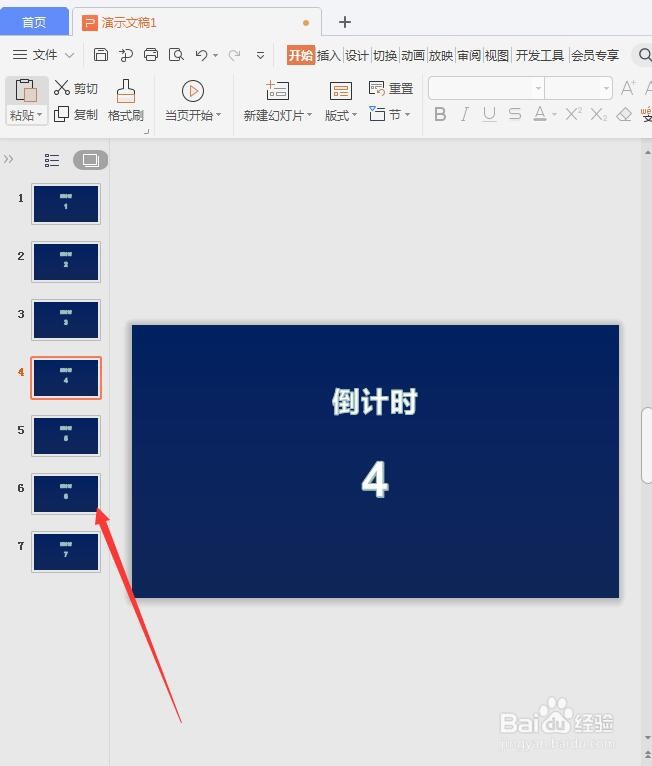This screenshot has width=652, height=766.
Task: Click the paste clipboard icon
Action: (x=26, y=90)
